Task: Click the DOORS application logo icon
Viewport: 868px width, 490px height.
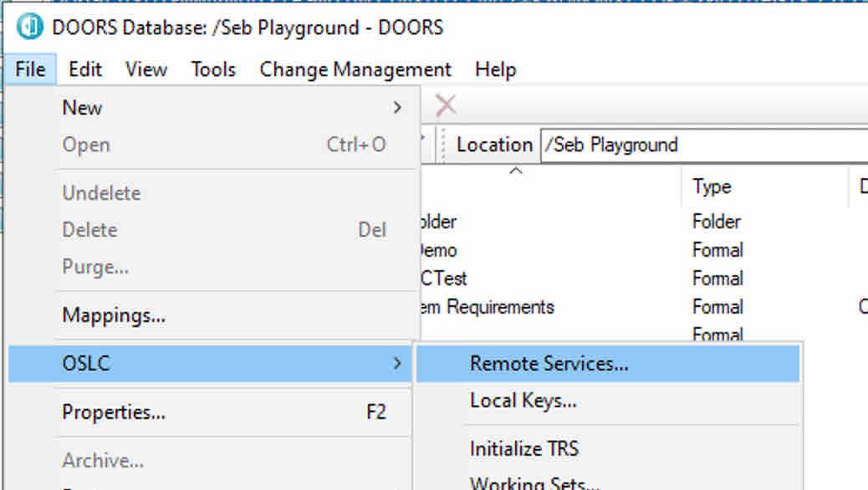Action: pos(30,26)
